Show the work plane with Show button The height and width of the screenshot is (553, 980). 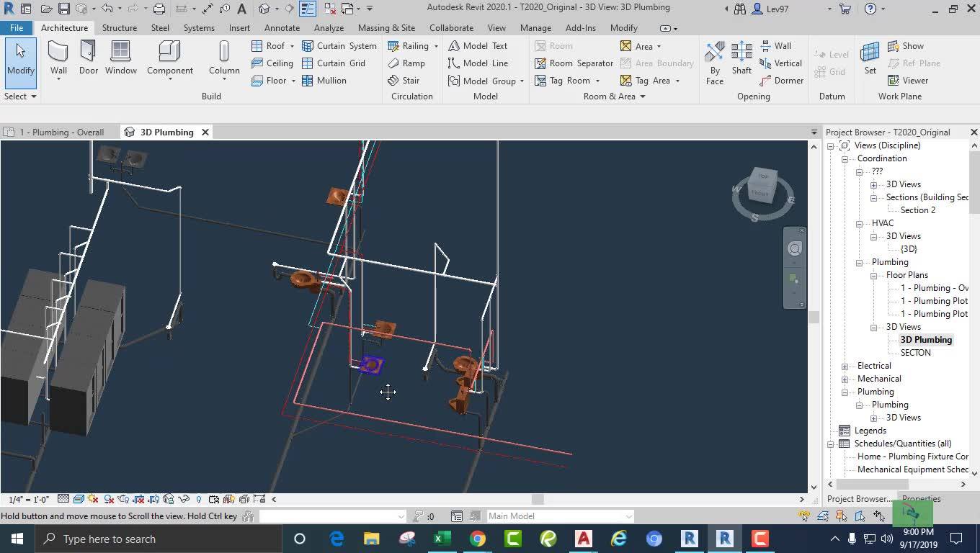pyautogui.click(x=906, y=46)
